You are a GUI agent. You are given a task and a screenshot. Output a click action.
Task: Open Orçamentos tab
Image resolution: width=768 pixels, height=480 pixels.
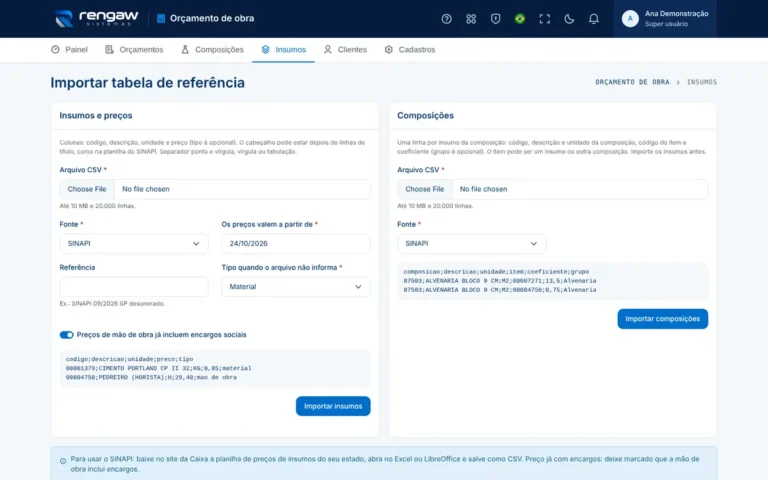[x=134, y=49]
